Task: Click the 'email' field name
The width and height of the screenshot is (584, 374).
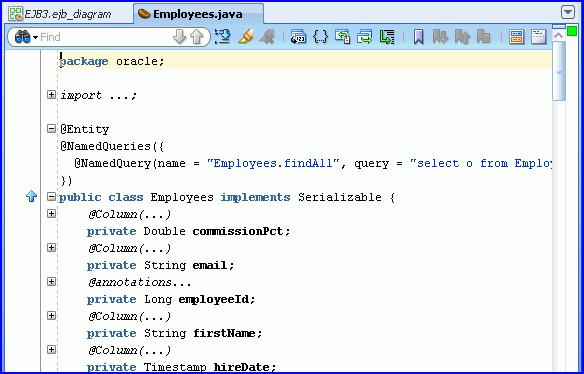Action: [x=210, y=265]
